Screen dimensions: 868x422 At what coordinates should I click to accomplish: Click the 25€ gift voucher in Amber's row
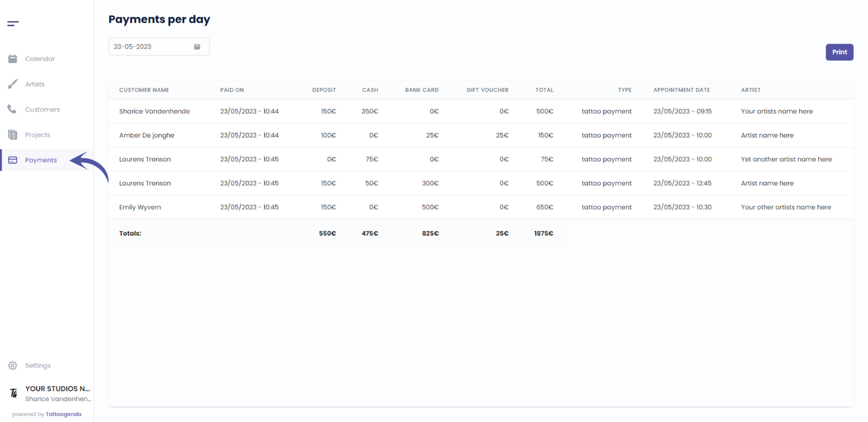pos(502,135)
